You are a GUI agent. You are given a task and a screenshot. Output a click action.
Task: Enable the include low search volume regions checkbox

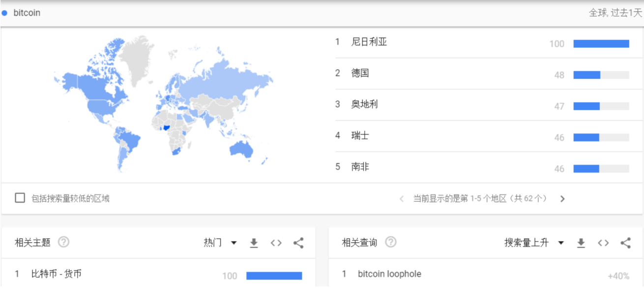(20, 198)
